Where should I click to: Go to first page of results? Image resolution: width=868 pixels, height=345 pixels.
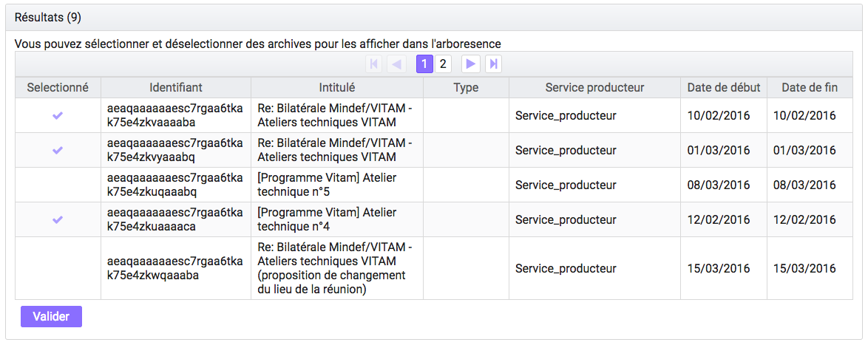tap(373, 64)
